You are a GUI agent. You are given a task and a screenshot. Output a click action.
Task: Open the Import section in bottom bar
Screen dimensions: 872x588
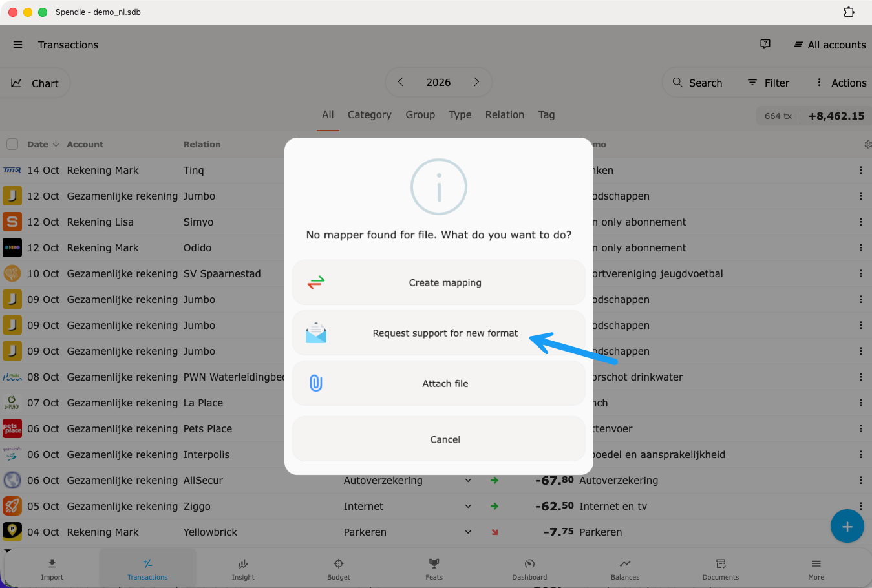click(x=52, y=569)
